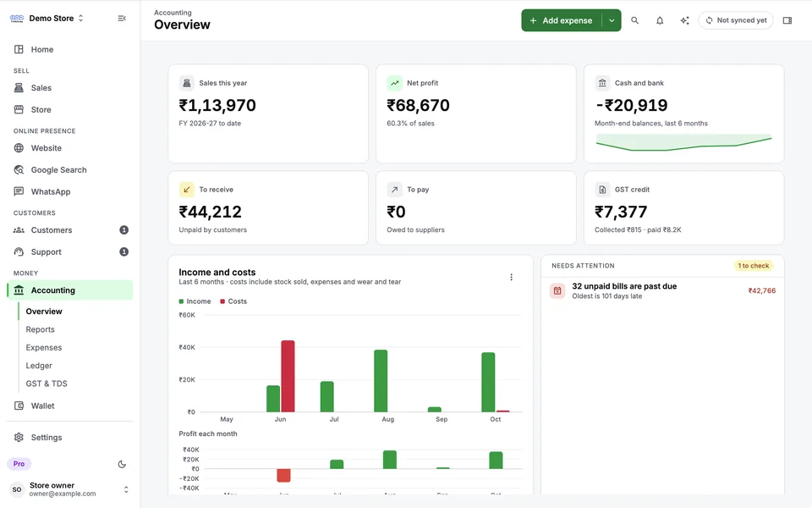Click the ₹42,766 overdue amount

pyautogui.click(x=762, y=290)
